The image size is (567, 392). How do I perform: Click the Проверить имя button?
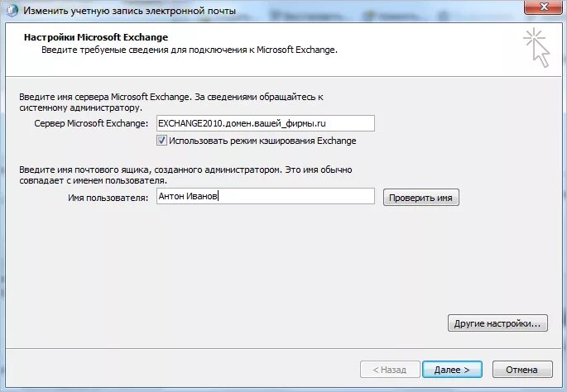click(x=421, y=198)
